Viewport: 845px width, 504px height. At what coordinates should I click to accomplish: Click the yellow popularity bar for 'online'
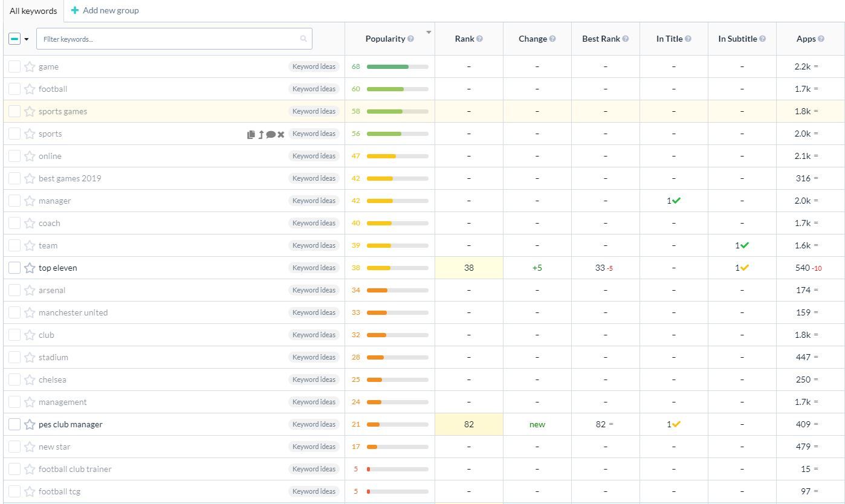click(x=381, y=156)
